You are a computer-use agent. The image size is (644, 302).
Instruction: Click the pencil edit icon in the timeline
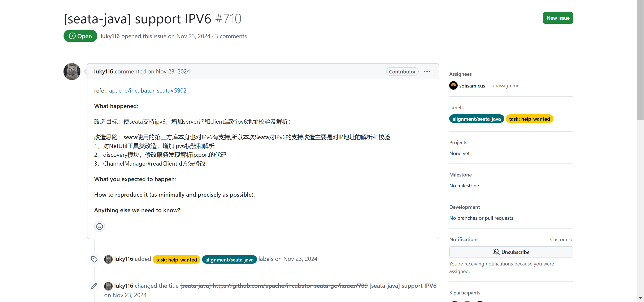(x=94, y=286)
